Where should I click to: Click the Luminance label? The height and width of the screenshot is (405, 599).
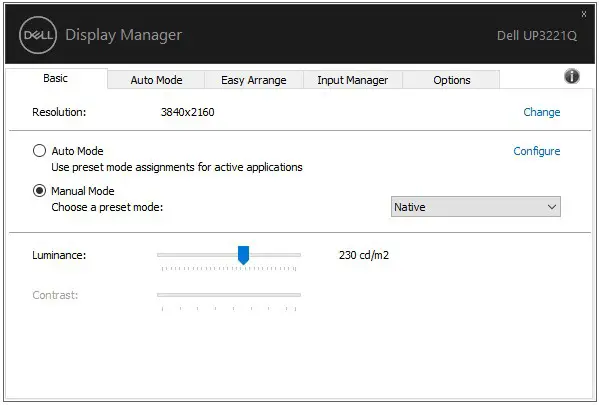[59, 255]
